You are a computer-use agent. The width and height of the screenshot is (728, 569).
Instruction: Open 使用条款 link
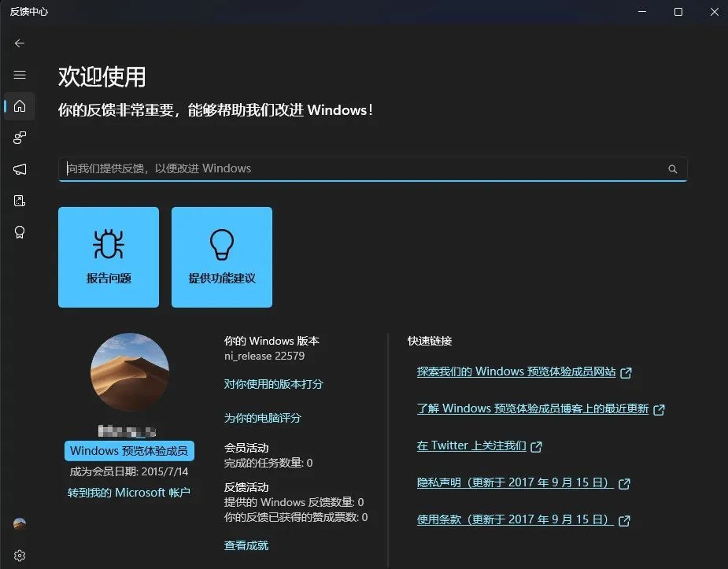point(515,519)
